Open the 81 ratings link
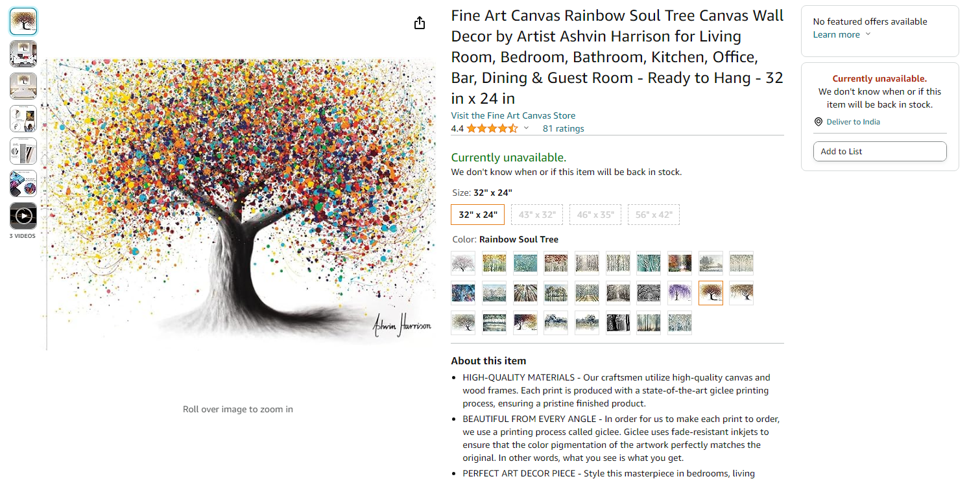This screenshot has width=980, height=481. coord(563,128)
